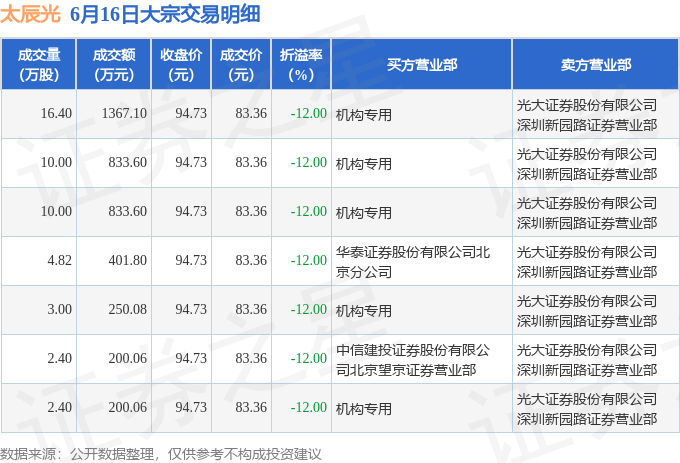Viewport: 680px width, 463px height.
Task: Click 83.36 deal price in 1367.10 row
Action: click(x=251, y=113)
